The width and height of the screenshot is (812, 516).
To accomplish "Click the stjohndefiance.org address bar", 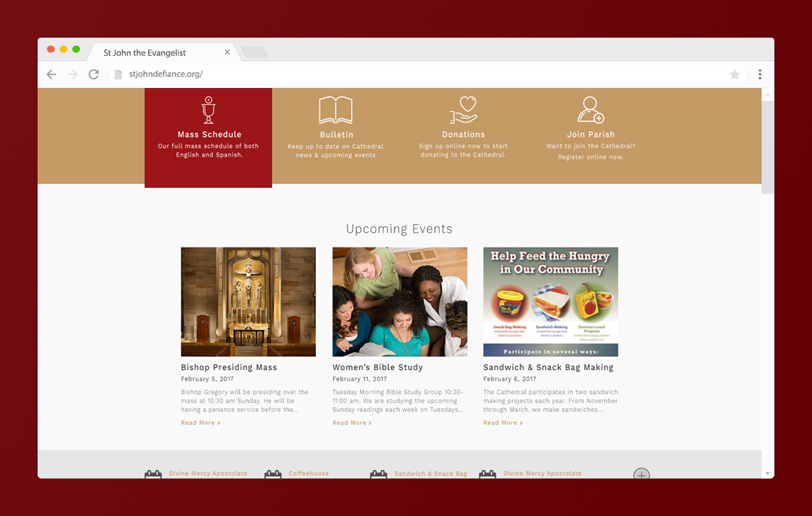I will point(420,74).
